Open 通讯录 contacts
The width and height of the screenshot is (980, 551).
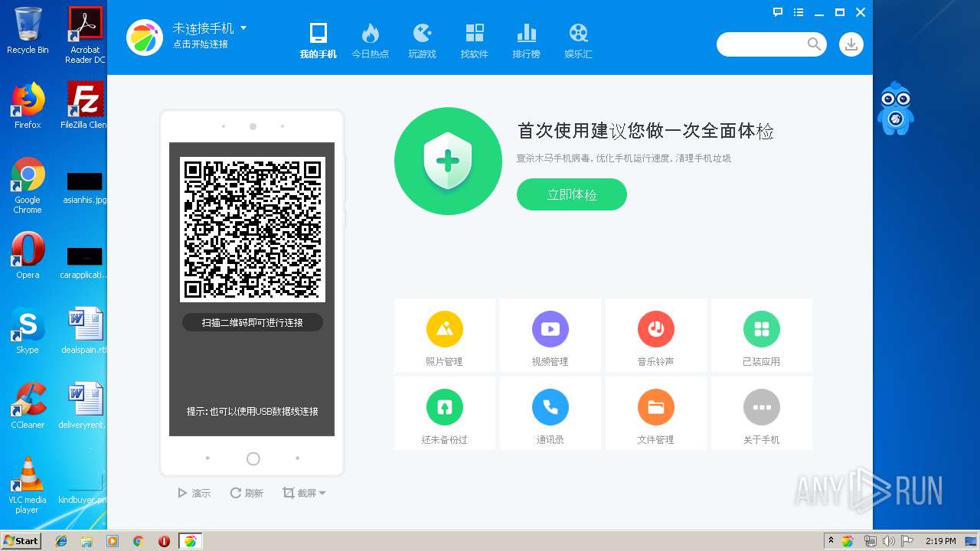point(550,414)
